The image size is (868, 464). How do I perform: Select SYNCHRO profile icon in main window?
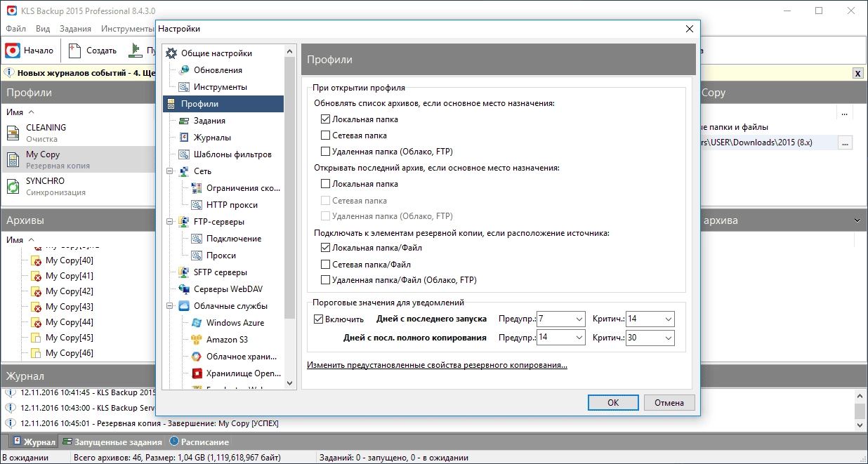click(x=13, y=186)
